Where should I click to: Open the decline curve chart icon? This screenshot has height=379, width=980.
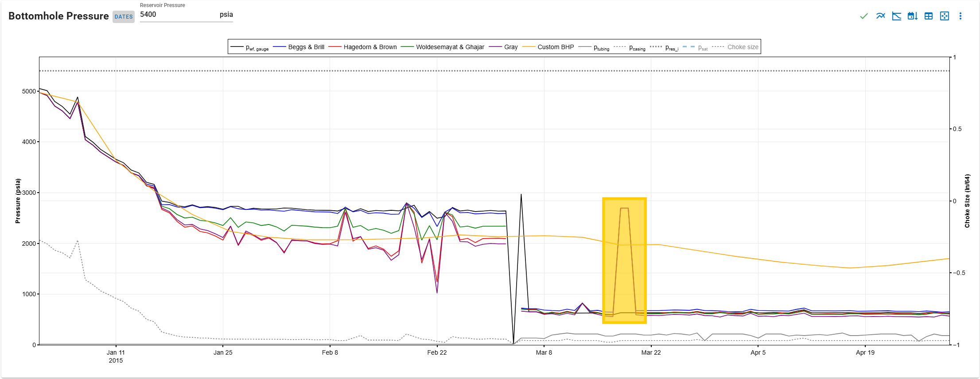pyautogui.click(x=896, y=16)
